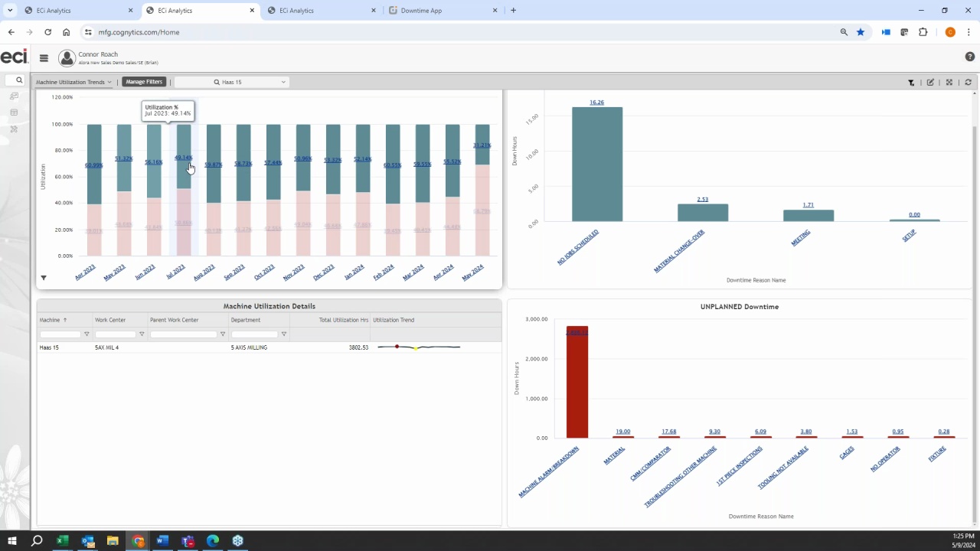This screenshot has width=980, height=551.
Task: Click the browser address bar
Action: pyautogui.click(x=459, y=32)
